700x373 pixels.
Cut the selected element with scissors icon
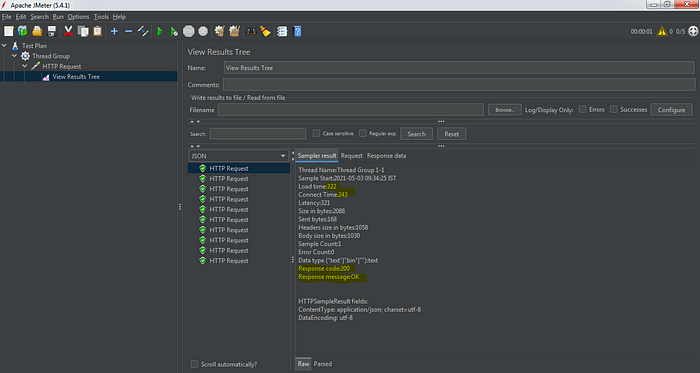(x=68, y=31)
